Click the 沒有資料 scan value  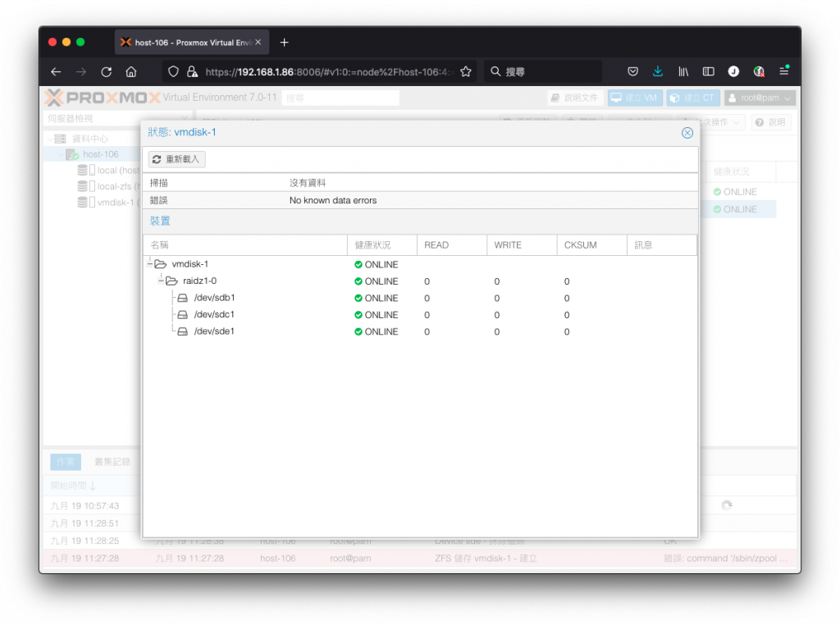[x=308, y=183]
